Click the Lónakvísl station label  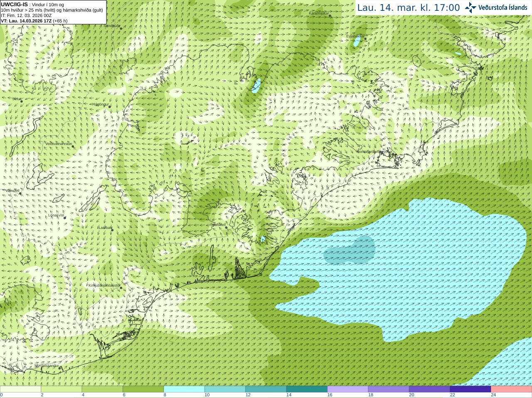tap(56, 215)
